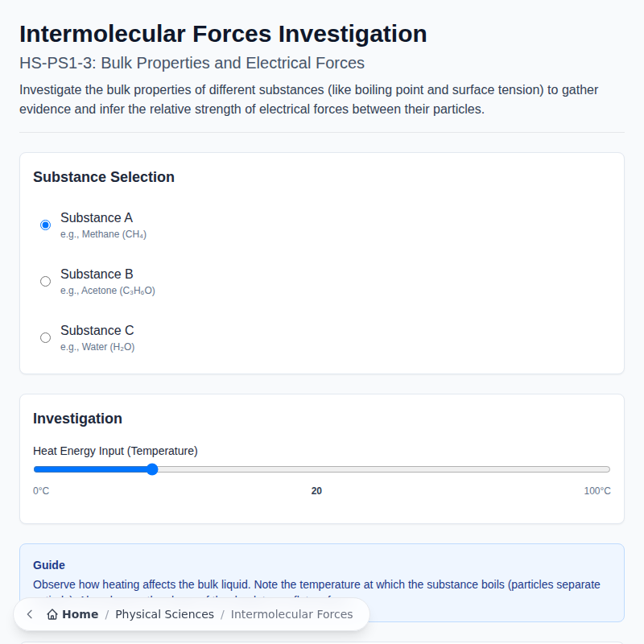
Task: Click the 100°C end of the temperature slider track
Action: (604, 469)
